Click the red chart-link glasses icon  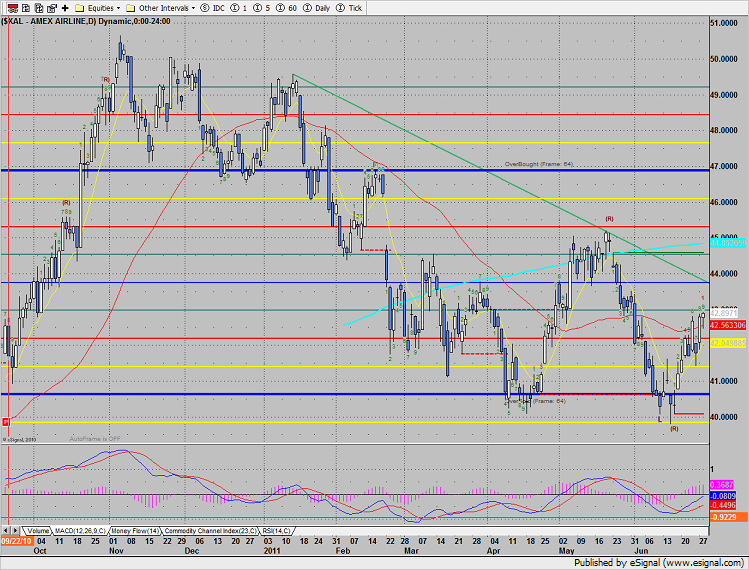click(x=13, y=8)
